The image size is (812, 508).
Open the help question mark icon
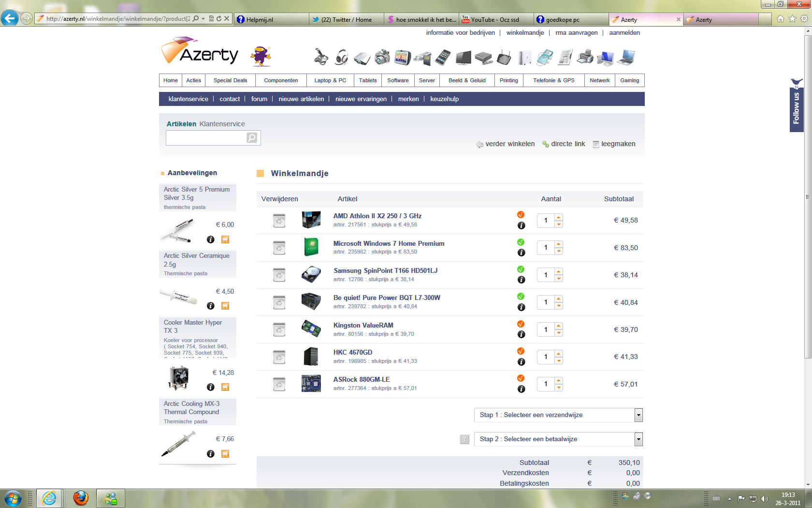pyautogui.click(x=464, y=439)
